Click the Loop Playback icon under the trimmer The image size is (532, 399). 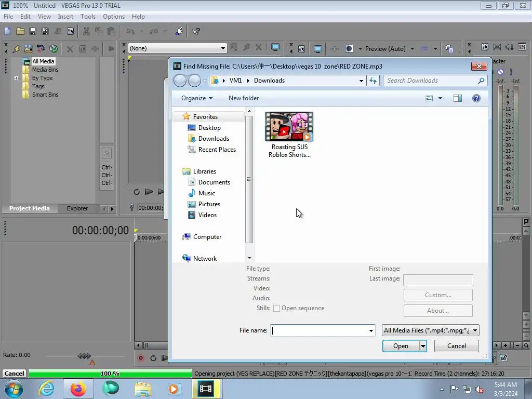click(137, 192)
